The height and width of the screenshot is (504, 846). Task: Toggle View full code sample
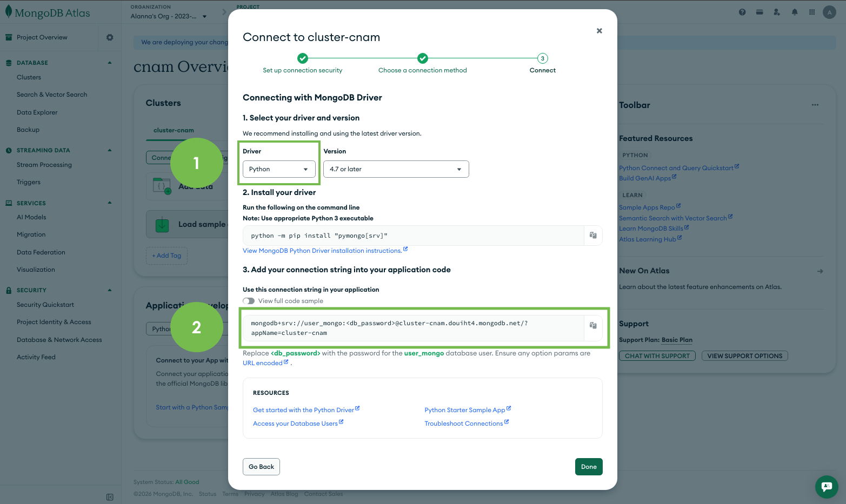coord(249,301)
